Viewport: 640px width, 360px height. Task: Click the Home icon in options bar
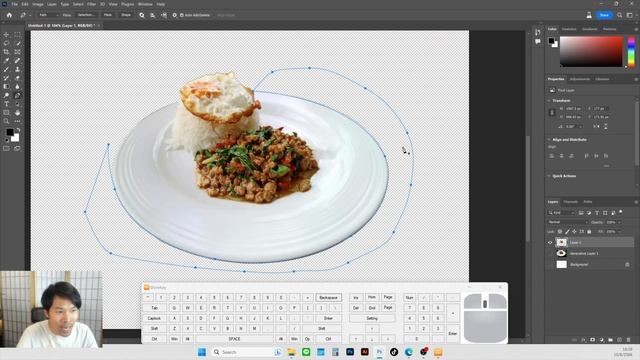(x=9, y=15)
